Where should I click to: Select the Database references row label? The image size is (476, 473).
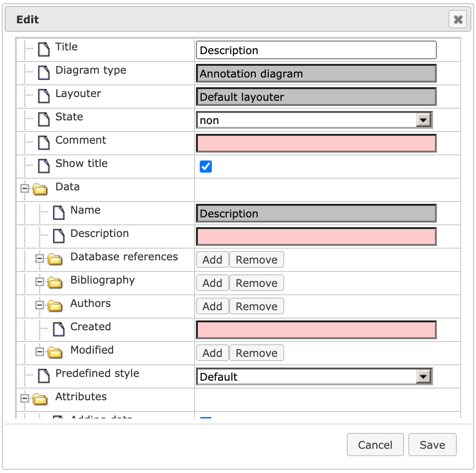(x=124, y=257)
